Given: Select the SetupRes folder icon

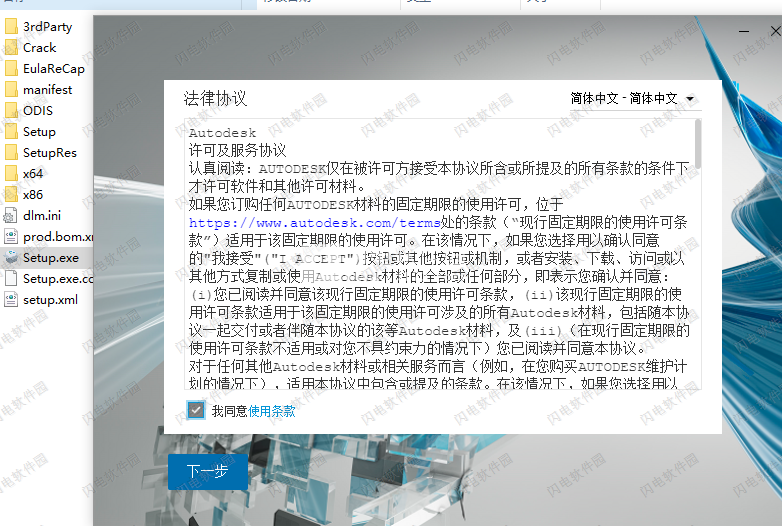Looking at the screenshot, I should [x=10, y=153].
